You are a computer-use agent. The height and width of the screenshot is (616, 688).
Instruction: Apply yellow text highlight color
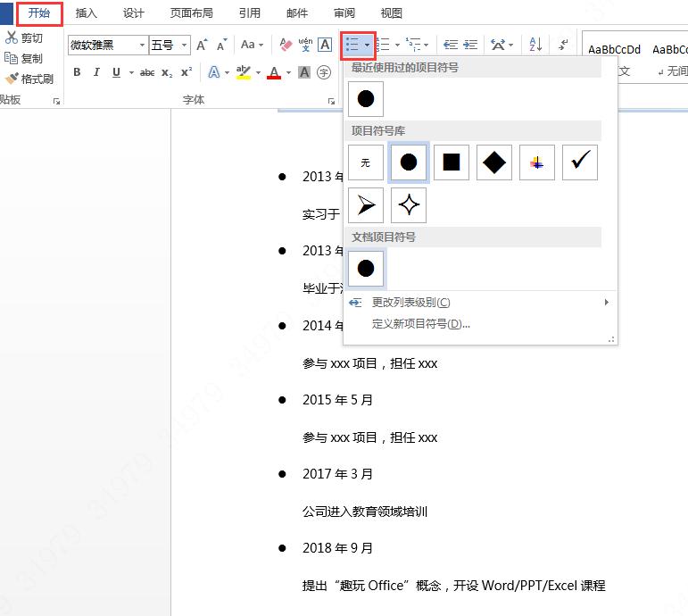pyautogui.click(x=243, y=72)
